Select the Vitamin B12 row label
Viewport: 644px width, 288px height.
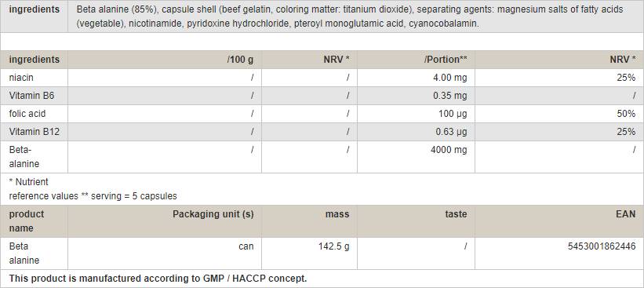point(35,132)
